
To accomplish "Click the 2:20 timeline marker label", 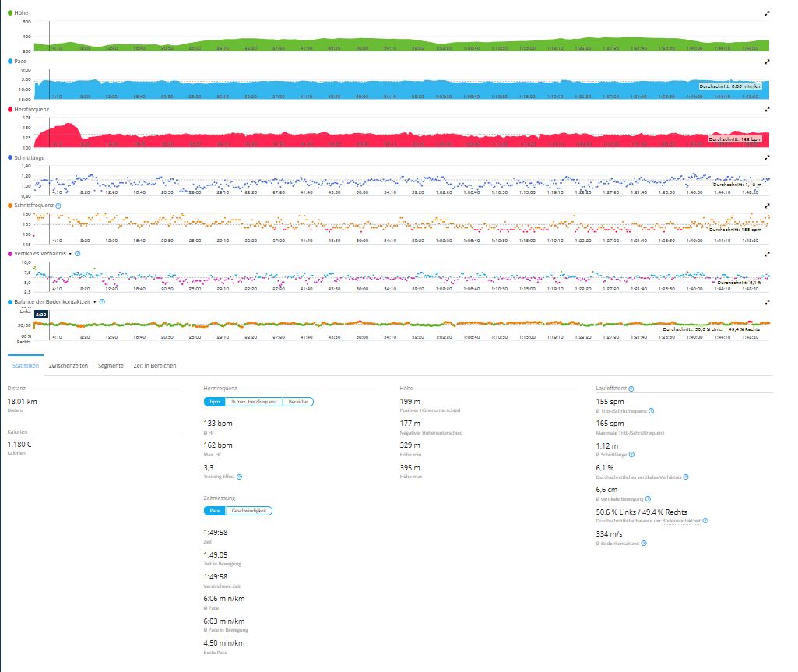I will (x=42, y=314).
